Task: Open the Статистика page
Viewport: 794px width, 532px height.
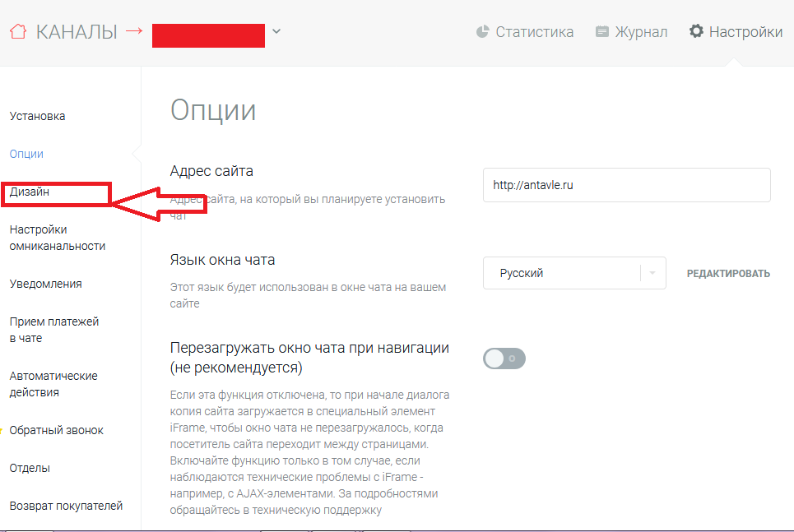Action: tap(534, 32)
